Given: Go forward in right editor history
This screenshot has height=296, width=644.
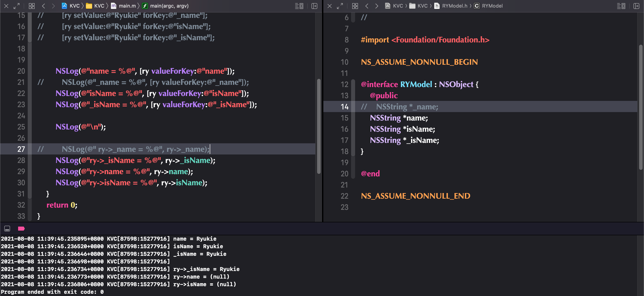Looking at the screenshot, I should click(x=377, y=6).
